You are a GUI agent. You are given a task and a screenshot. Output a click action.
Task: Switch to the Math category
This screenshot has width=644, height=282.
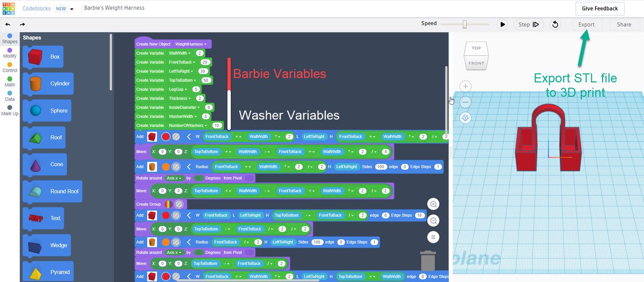(x=10, y=81)
